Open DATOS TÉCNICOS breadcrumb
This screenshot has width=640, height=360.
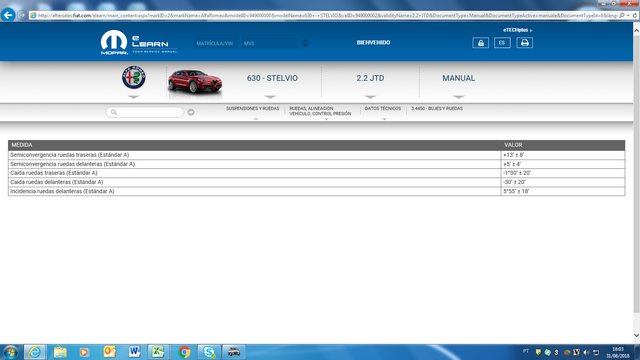[383, 109]
